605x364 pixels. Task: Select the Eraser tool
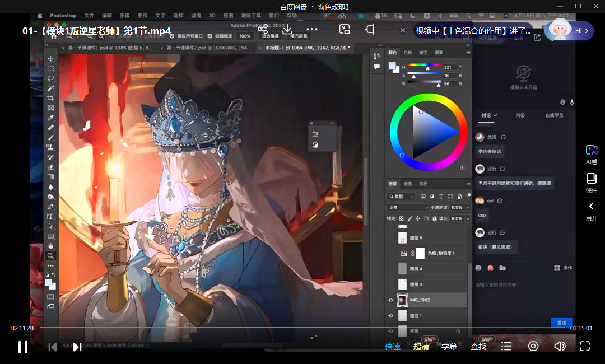(x=50, y=167)
